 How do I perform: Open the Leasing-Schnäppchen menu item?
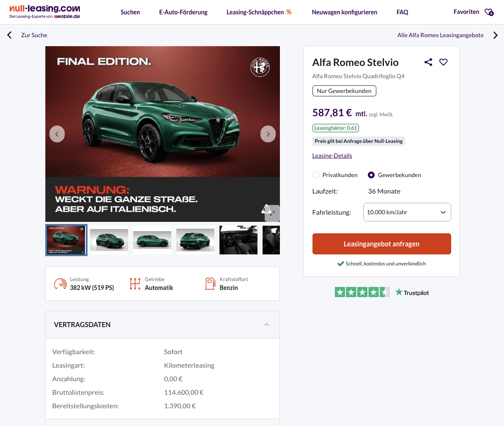pyautogui.click(x=259, y=12)
